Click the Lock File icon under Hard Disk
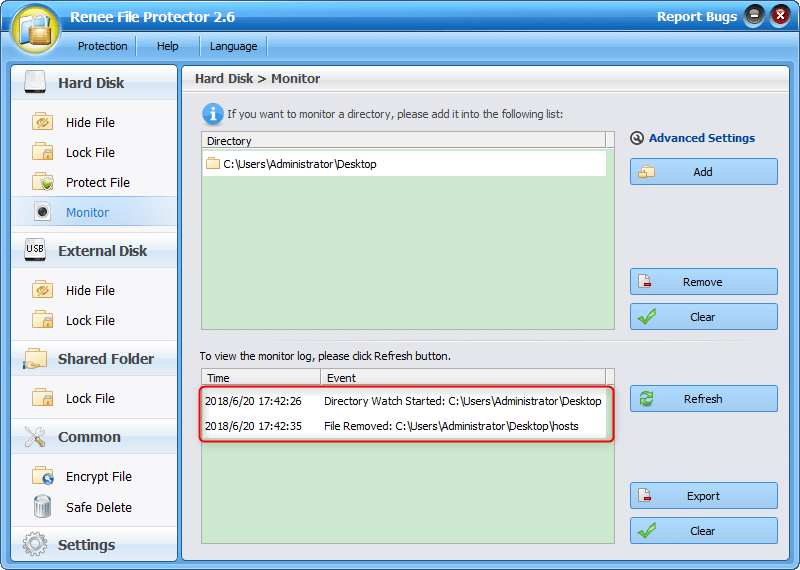The image size is (800, 570). (x=42, y=152)
